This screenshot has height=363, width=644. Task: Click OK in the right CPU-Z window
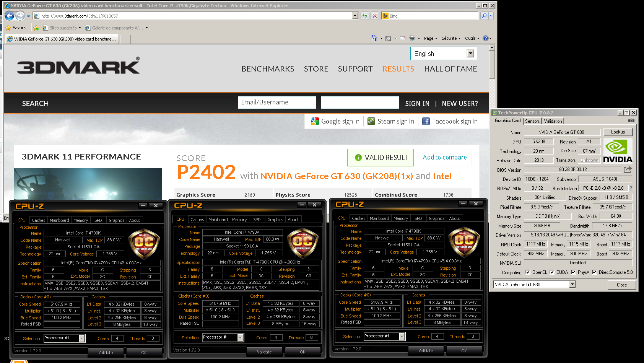464,351
